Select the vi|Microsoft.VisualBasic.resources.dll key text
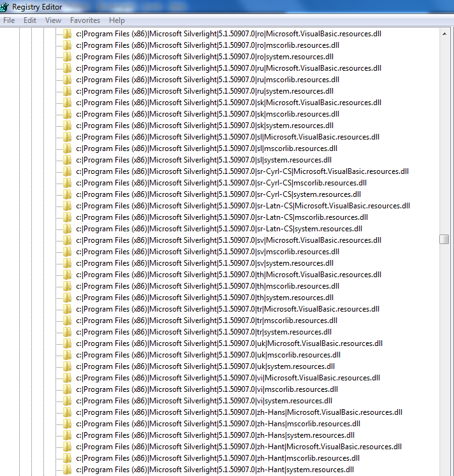454x476 pixels. pyautogui.click(x=228, y=378)
